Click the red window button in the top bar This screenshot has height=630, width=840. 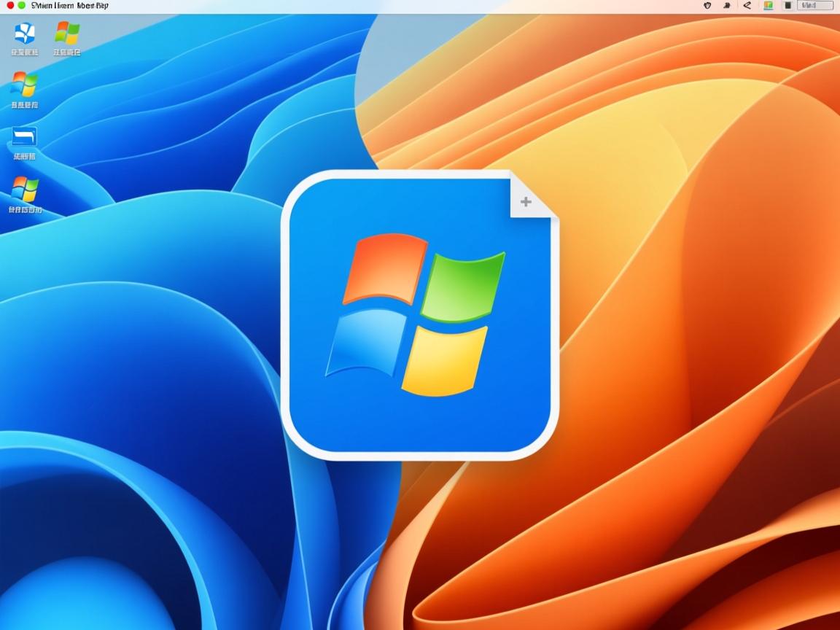pyautogui.click(x=10, y=5)
